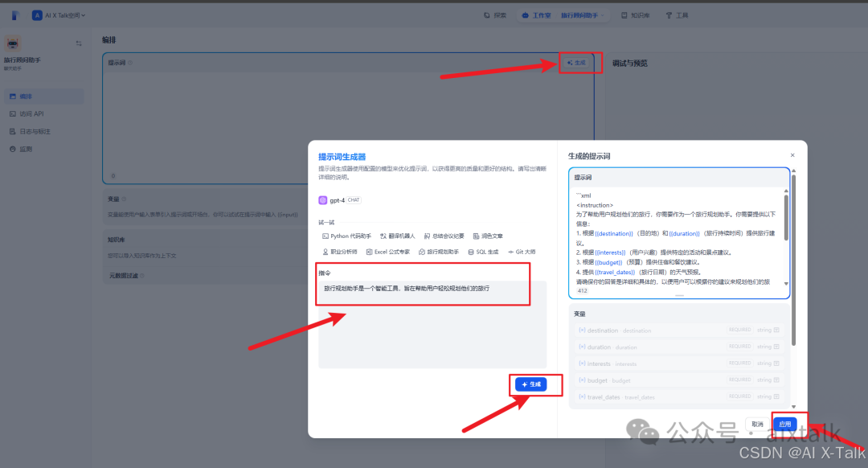Collapse the sidebar with the toggle icon
The image size is (868, 468).
[79, 43]
